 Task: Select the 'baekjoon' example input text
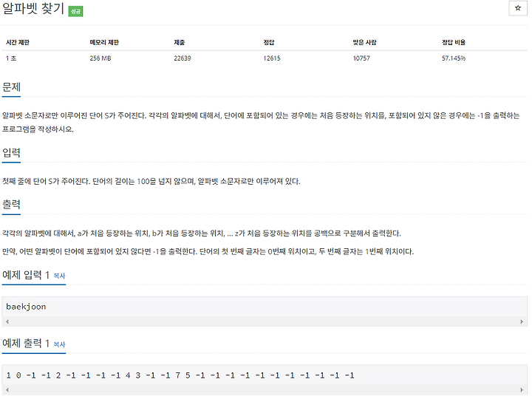pyautogui.click(x=26, y=307)
